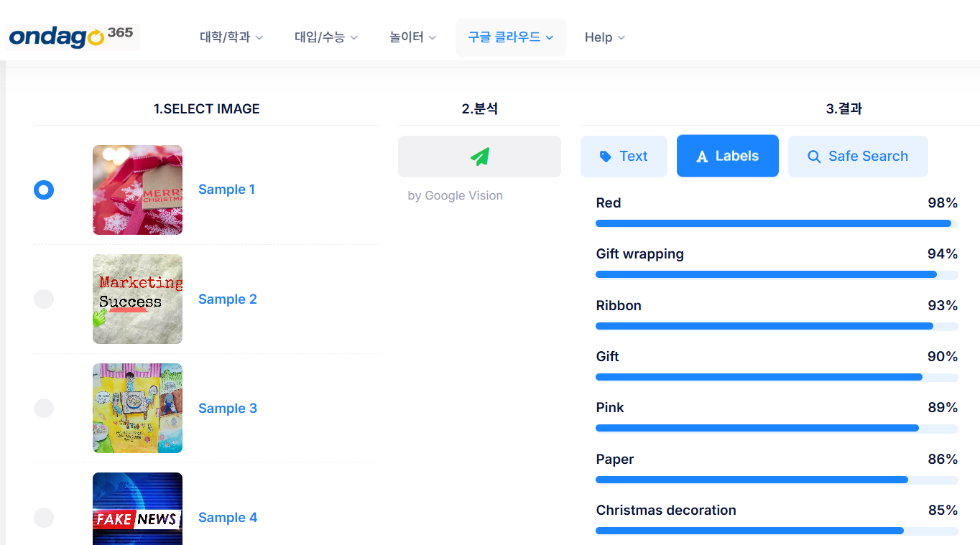Expand the 대입/수능 menu
Screen dimensions: 980x545
pyautogui.click(x=326, y=37)
